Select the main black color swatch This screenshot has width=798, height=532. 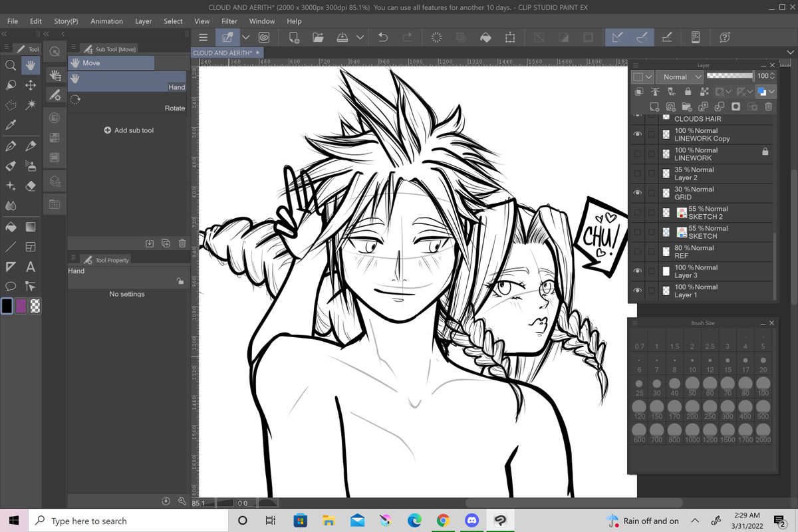point(7,306)
